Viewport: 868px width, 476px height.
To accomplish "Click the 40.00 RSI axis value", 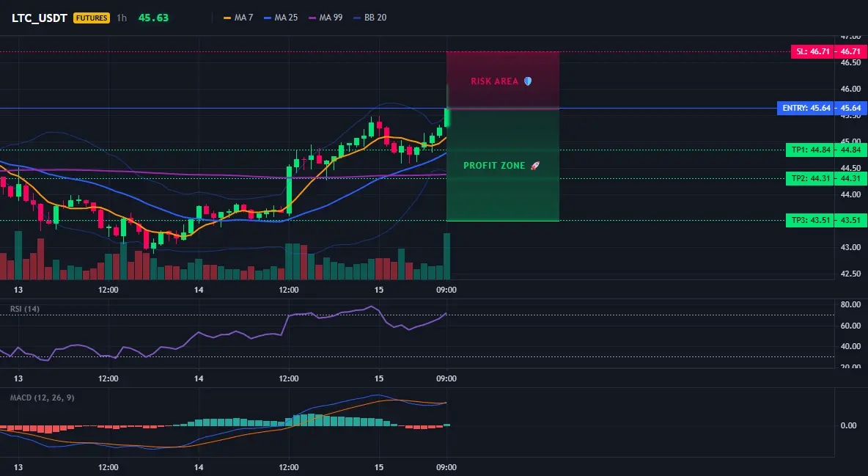I will point(851,346).
